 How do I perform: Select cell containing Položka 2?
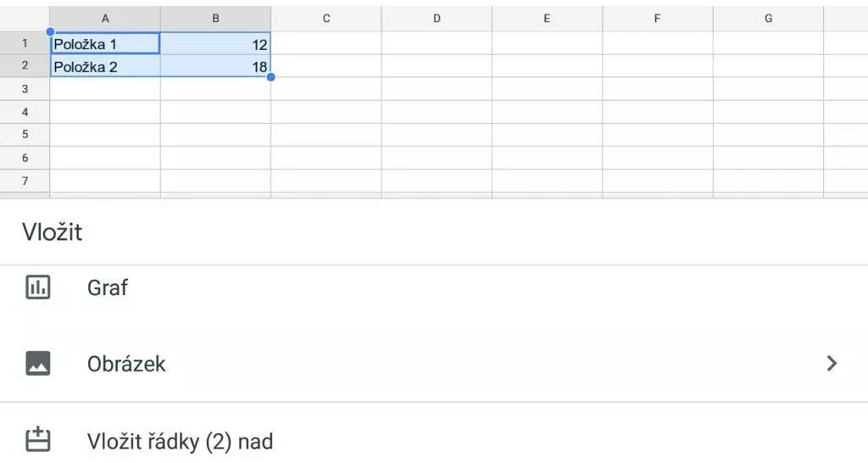click(x=105, y=66)
